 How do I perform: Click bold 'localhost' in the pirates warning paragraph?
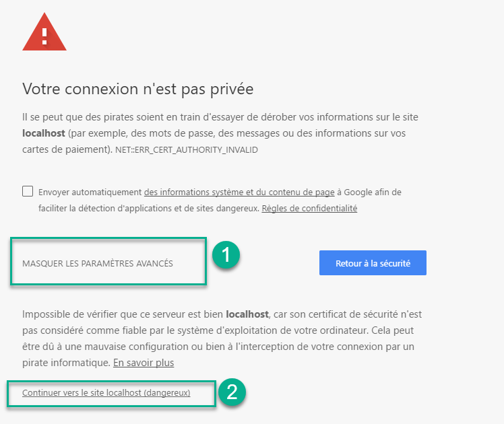click(x=44, y=133)
